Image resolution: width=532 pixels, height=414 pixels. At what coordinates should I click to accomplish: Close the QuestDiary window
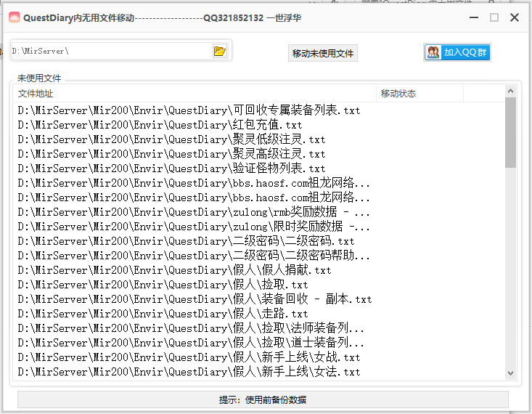pos(515,17)
